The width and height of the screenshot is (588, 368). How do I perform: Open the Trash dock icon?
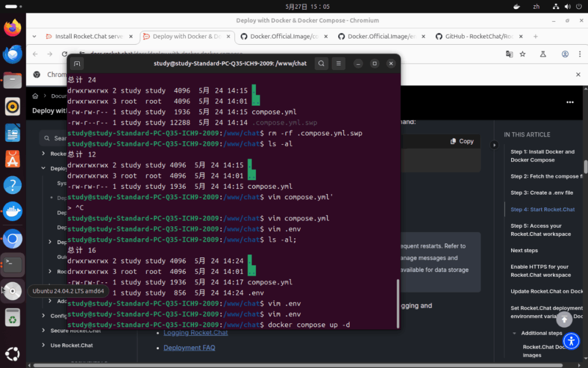pyautogui.click(x=13, y=318)
